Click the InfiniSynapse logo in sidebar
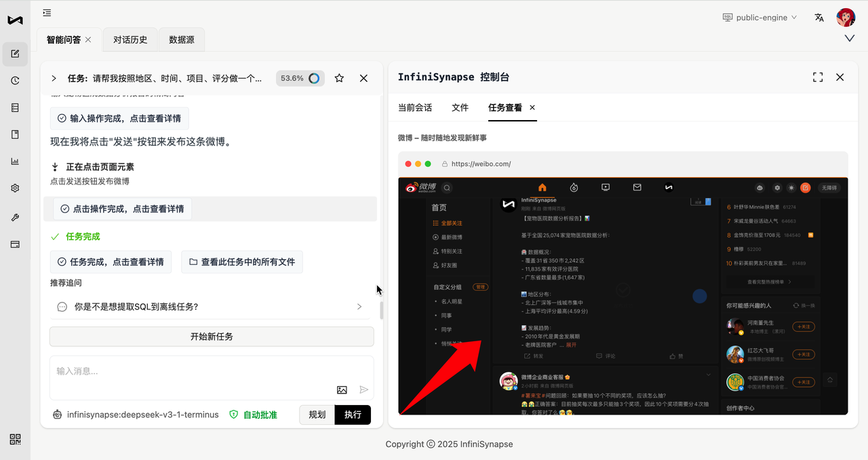Screen dimensions: 868x460 15,20
